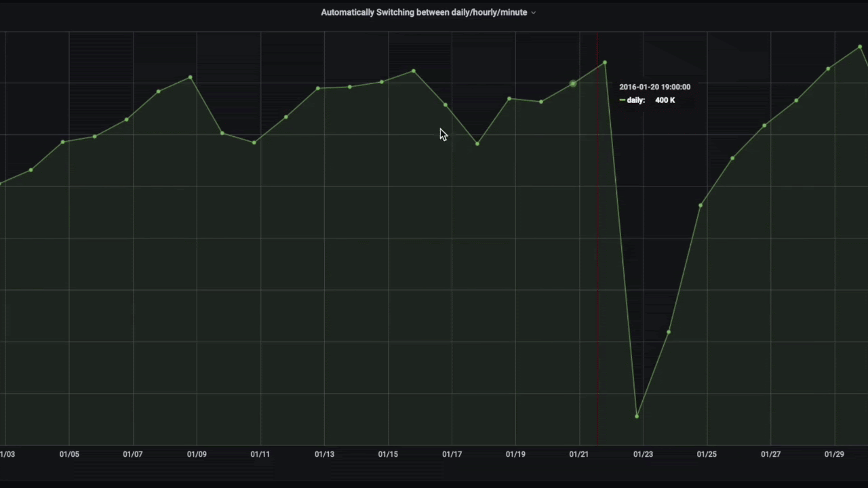Click the 'daily:' series label in the tooltip
The width and height of the screenshot is (868, 488).
coord(635,100)
